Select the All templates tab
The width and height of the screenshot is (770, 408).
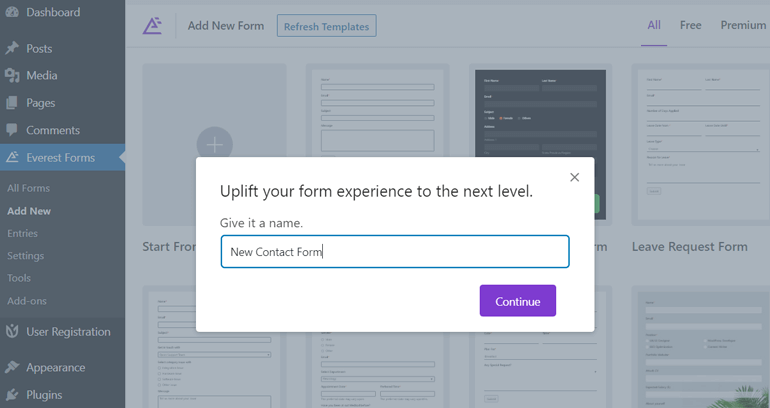coord(654,25)
